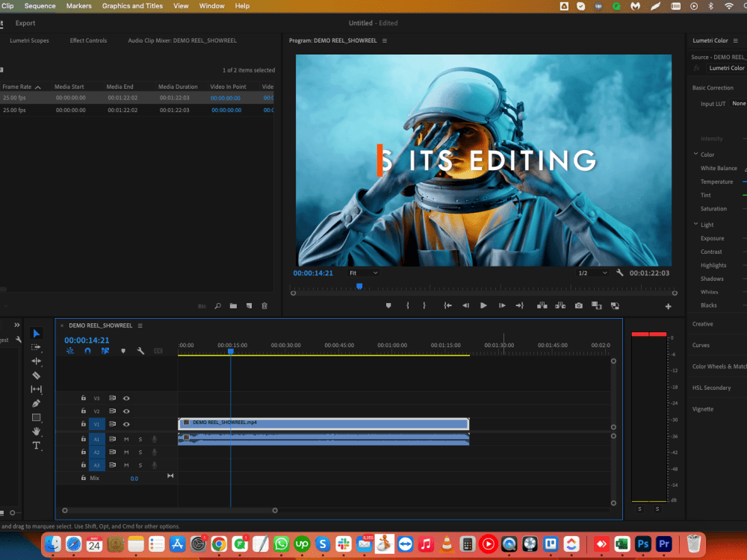Toggle V2 track output eye
This screenshot has height=560, width=747.
126,411
